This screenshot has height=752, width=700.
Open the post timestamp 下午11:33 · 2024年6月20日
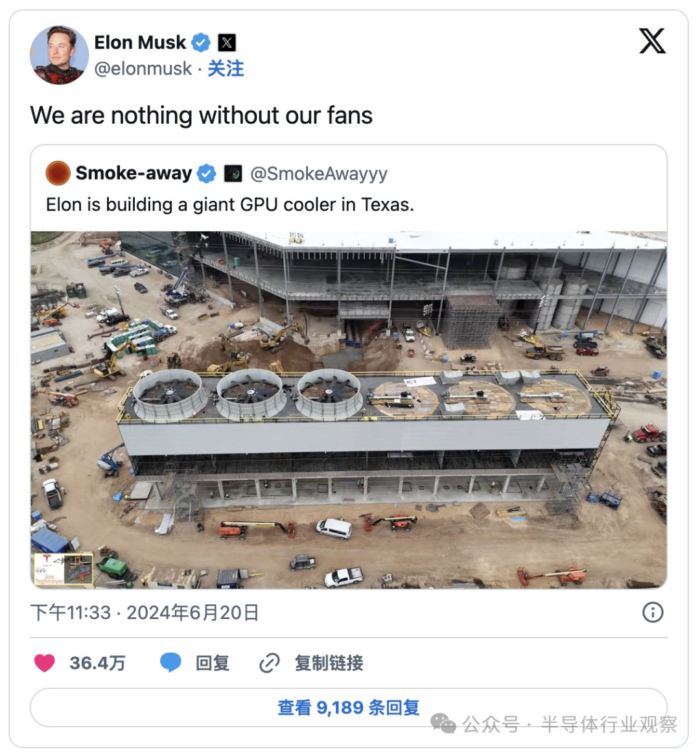(145, 613)
